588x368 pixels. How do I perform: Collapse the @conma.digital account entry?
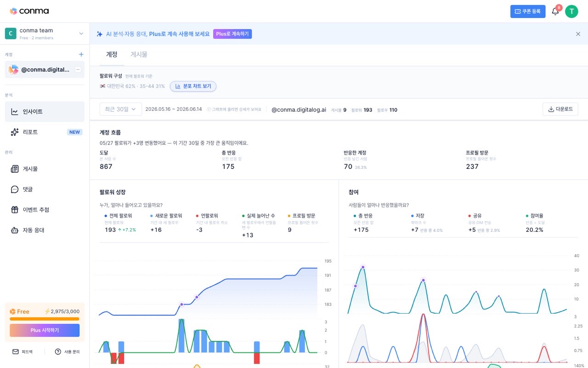click(78, 69)
